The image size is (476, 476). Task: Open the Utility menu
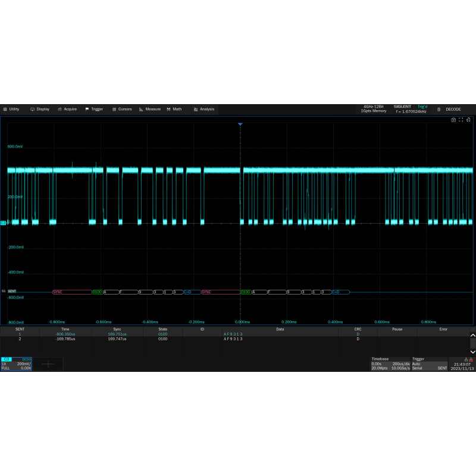[11, 109]
